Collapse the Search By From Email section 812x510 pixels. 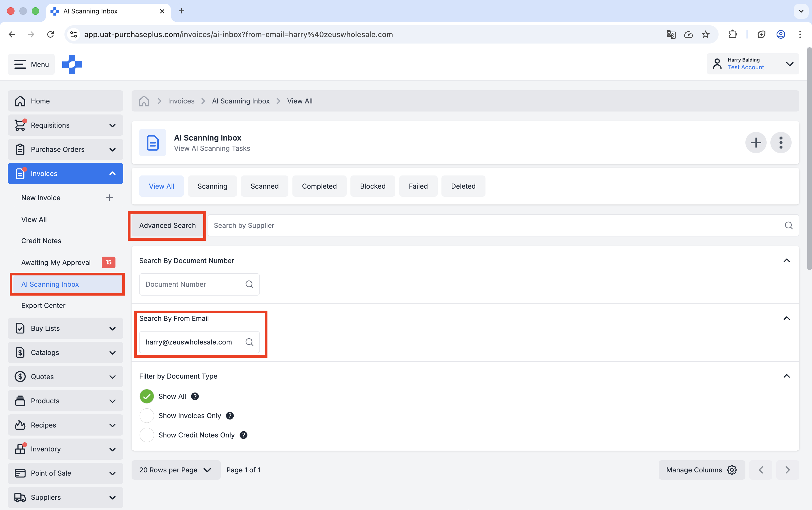point(786,318)
